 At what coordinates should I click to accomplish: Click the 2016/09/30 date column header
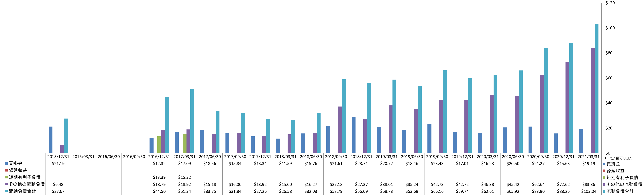point(134,157)
